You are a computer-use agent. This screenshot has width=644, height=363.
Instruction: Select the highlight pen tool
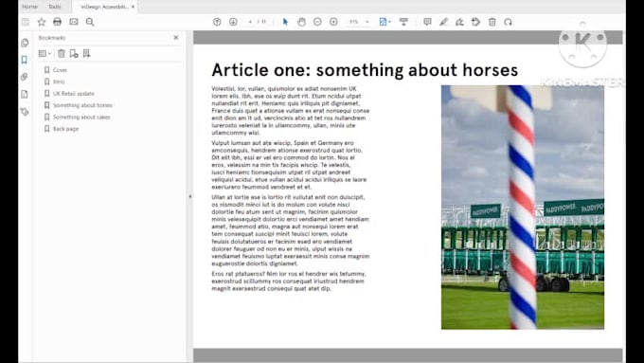point(443,22)
